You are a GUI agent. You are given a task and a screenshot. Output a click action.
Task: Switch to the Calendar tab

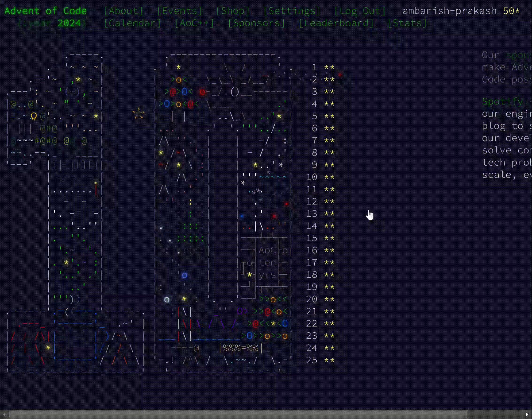(132, 23)
